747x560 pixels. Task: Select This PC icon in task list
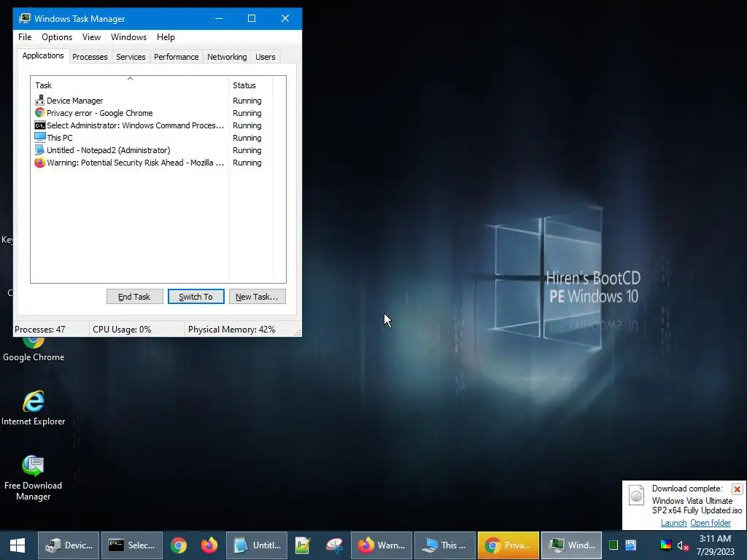click(x=40, y=138)
